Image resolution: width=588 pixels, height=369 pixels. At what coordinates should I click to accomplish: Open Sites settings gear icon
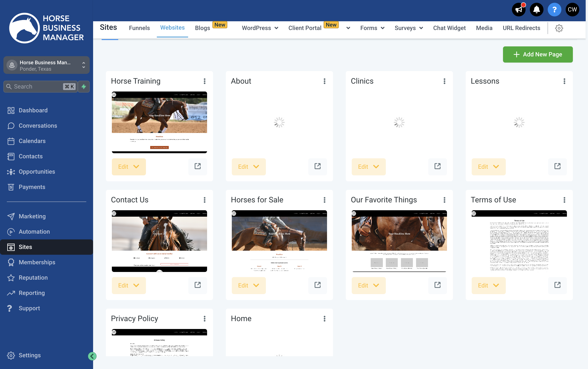click(x=559, y=28)
